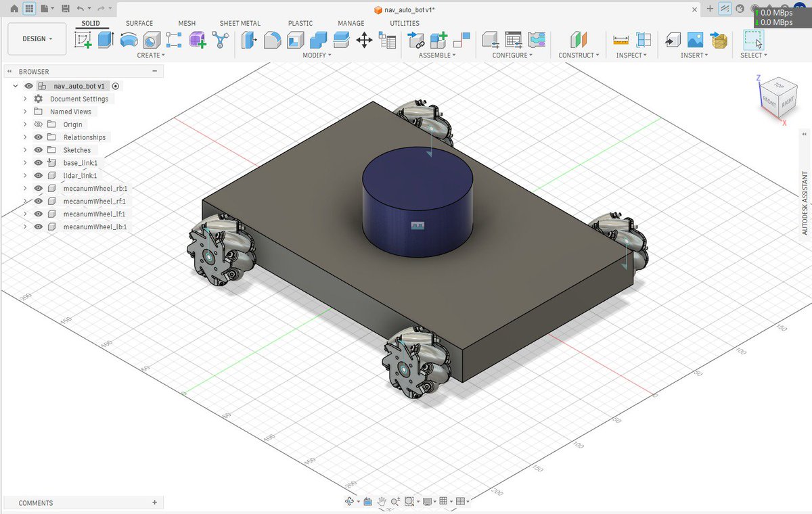Image resolution: width=812 pixels, height=514 pixels.
Task: Activate the nav_auto_bot v1 radio button
Action: [116, 86]
